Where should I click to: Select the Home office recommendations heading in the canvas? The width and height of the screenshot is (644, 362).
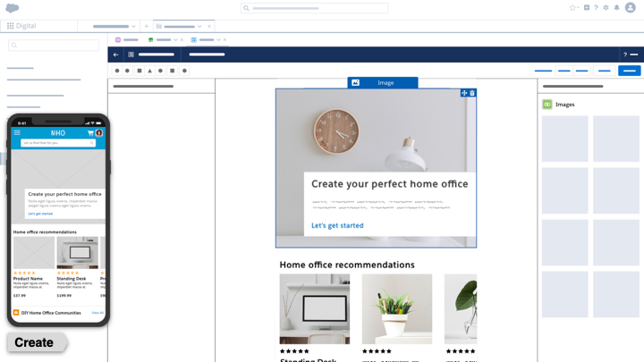347,265
